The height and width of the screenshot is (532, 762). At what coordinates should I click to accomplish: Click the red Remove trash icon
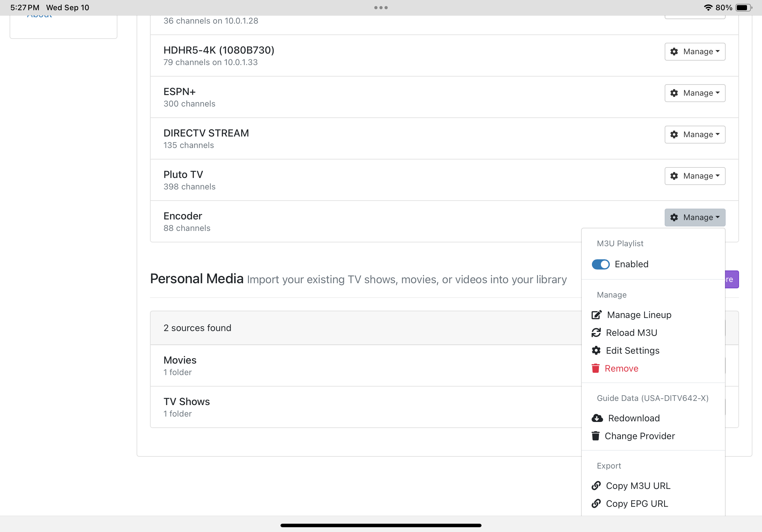tap(595, 368)
